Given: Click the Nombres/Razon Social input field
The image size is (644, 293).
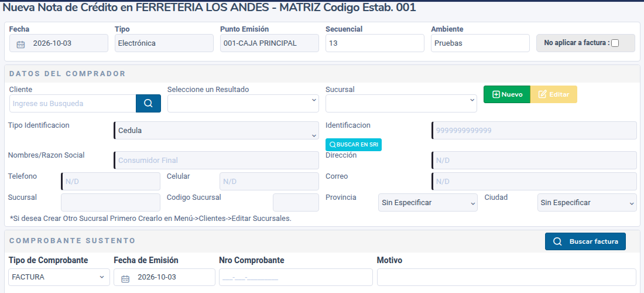Looking at the screenshot, I should tap(216, 160).
